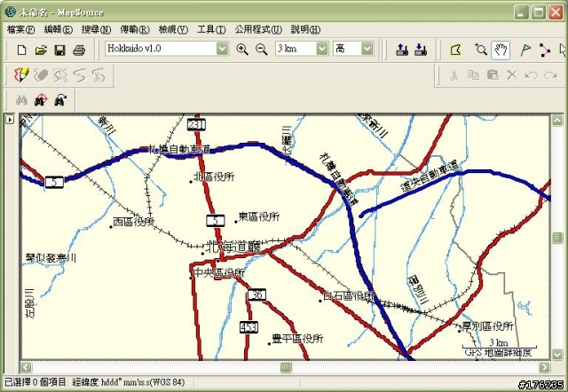Click the 北海道廳 label on the map
568x392 pixels.
(233, 247)
